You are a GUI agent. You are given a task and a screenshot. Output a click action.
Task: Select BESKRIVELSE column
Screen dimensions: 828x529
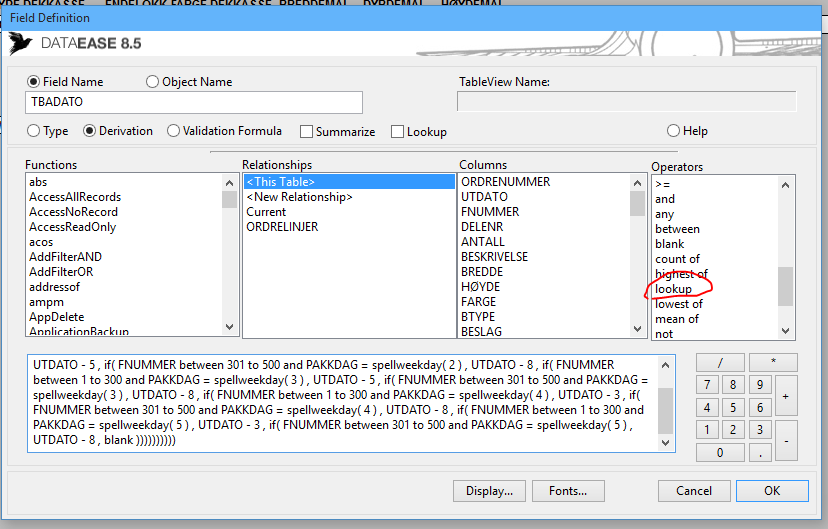[494, 257]
